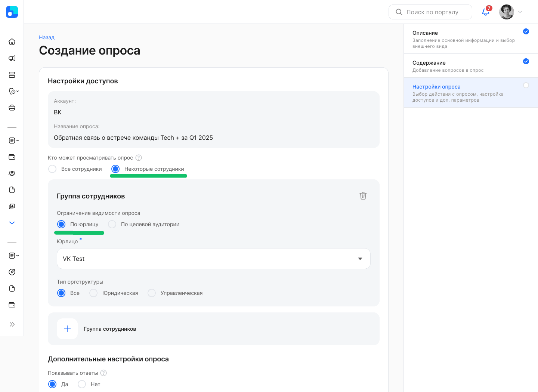Viewport: 538px width, 392px height.
Task: Click the stacked blocks sidebar icon
Action: (x=12, y=75)
